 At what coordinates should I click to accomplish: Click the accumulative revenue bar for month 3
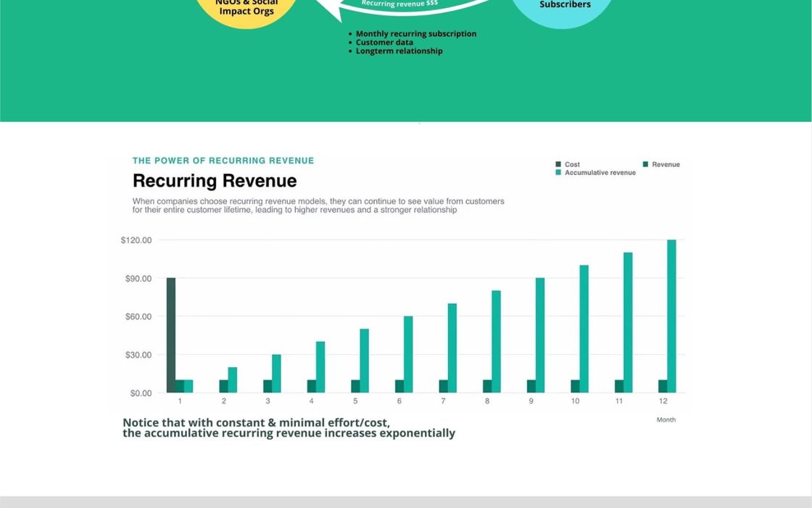pyautogui.click(x=276, y=374)
